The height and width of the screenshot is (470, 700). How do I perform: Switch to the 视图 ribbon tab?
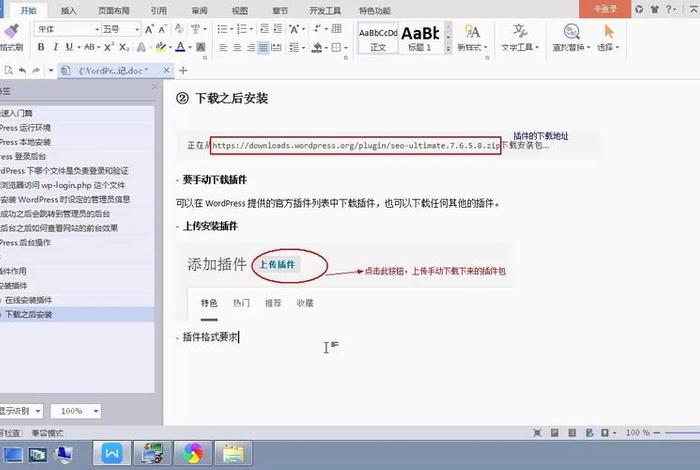[240, 10]
